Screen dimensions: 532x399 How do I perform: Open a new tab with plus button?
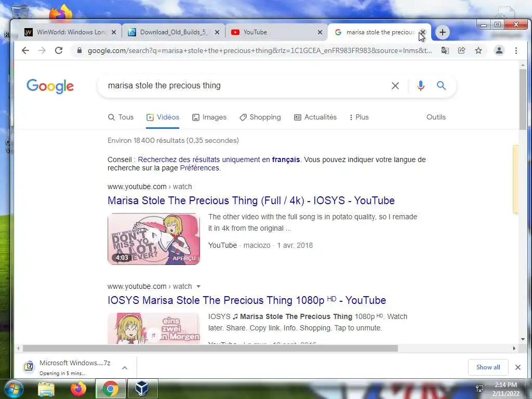click(443, 32)
